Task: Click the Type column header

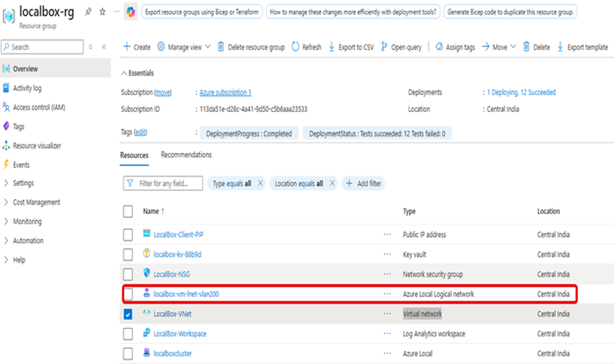Action: [x=409, y=212]
